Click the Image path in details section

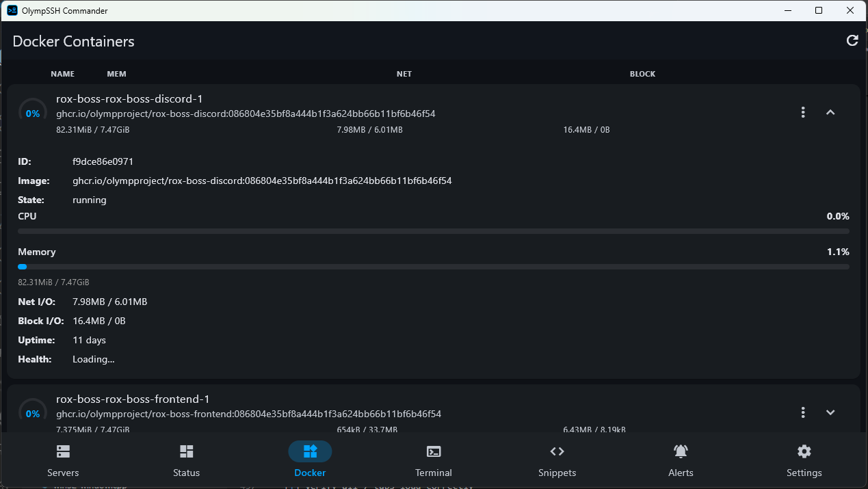[262, 181]
